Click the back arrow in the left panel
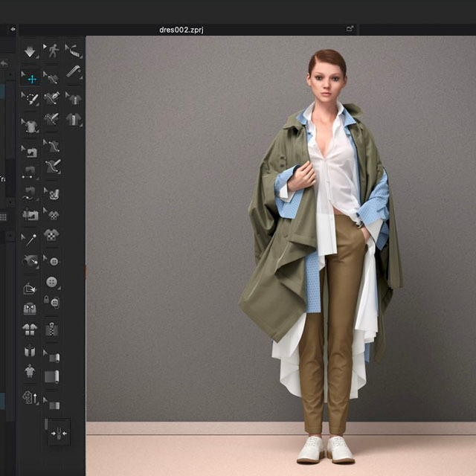476x476 pixels. point(4,65)
